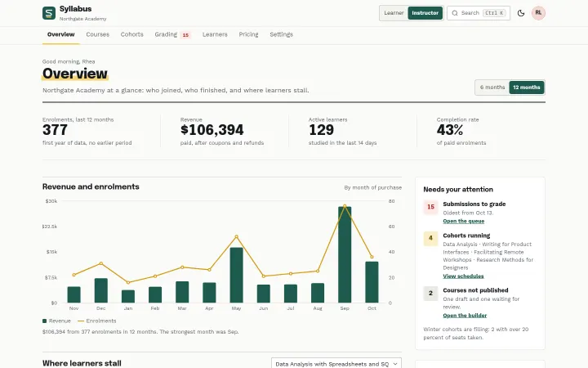Open the Cohorts tab

(x=132, y=34)
